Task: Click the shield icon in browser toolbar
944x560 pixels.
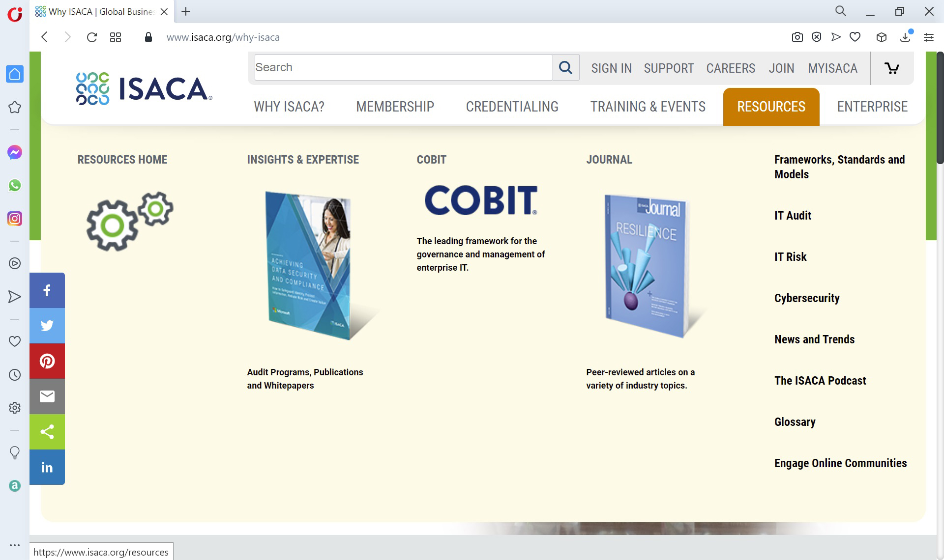Action: point(817,37)
